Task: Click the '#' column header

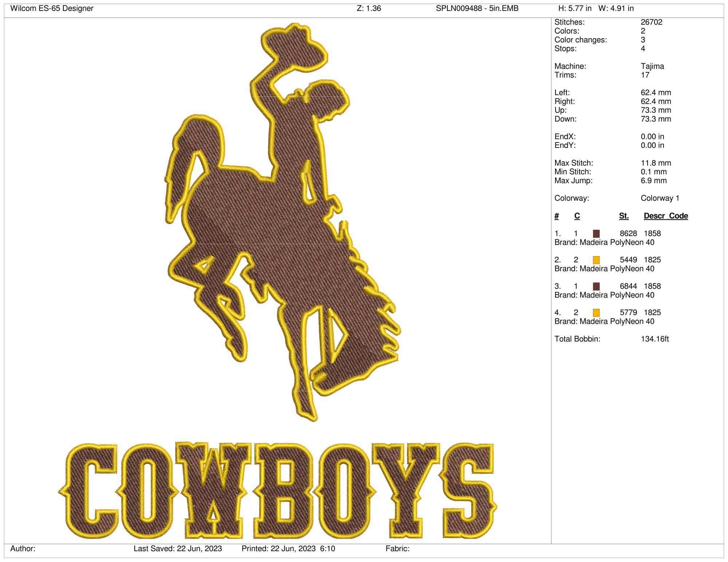Action: pyautogui.click(x=557, y=216)
